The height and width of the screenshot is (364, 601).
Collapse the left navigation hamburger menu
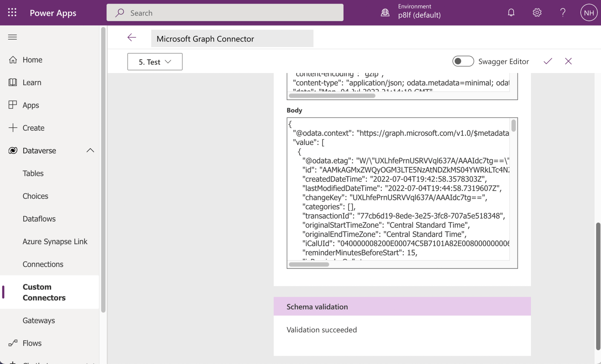point(12,37)
